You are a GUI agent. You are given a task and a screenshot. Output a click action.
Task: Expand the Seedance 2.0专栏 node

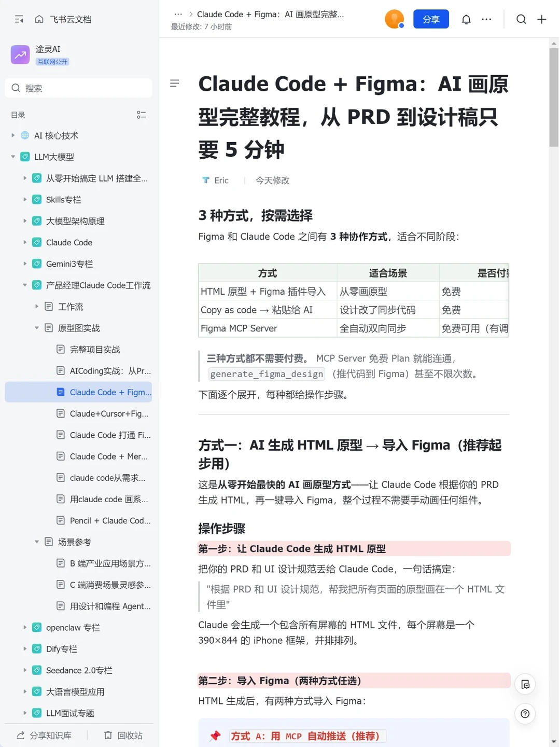[x=25, y=670]
